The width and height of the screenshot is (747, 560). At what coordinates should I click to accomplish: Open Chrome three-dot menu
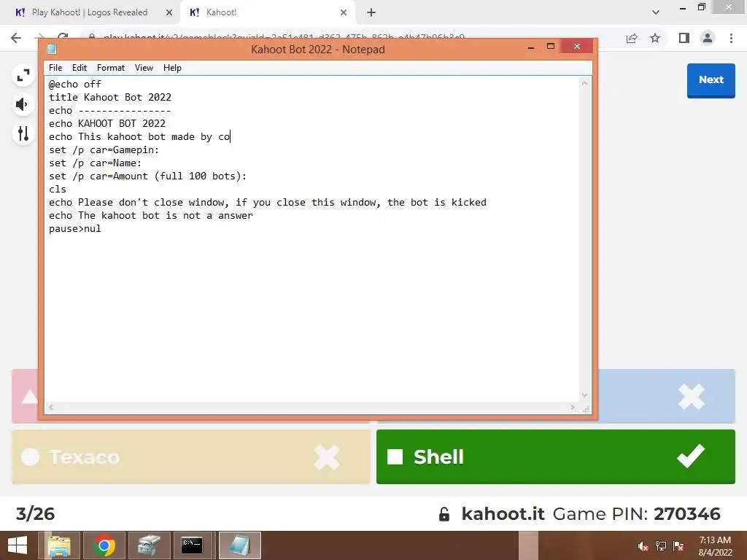[731, 38]
